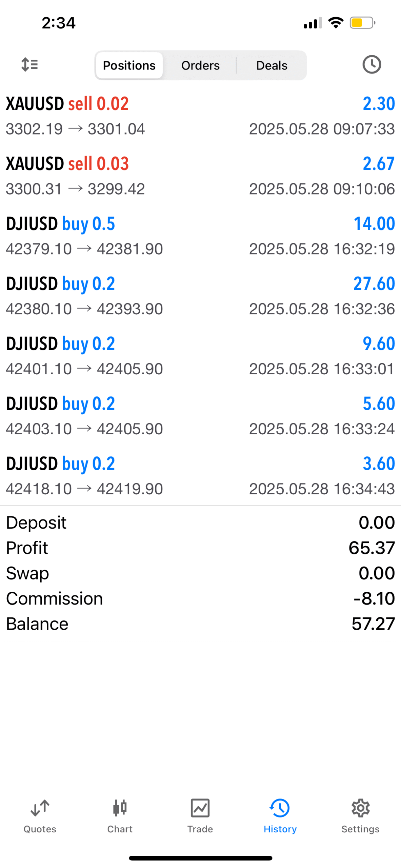Image resolution: width=401 pixels, height=868 pixels.
Task: Open DJIUSD position with 27.60 profit
Action: click(x=200, y=296)
